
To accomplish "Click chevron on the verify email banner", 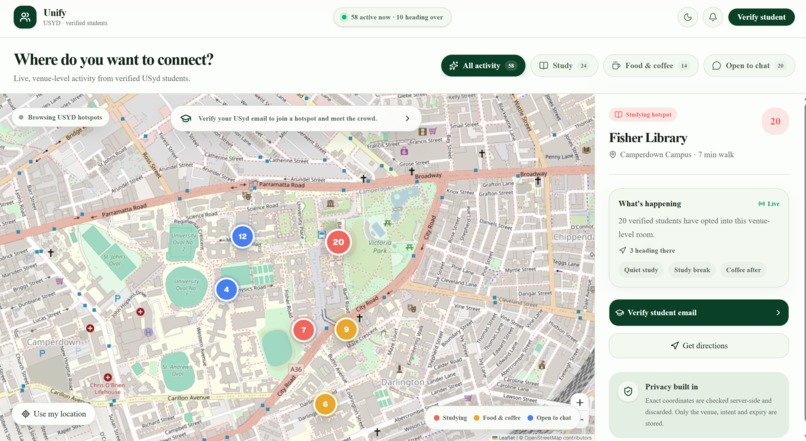I will 407,118.
